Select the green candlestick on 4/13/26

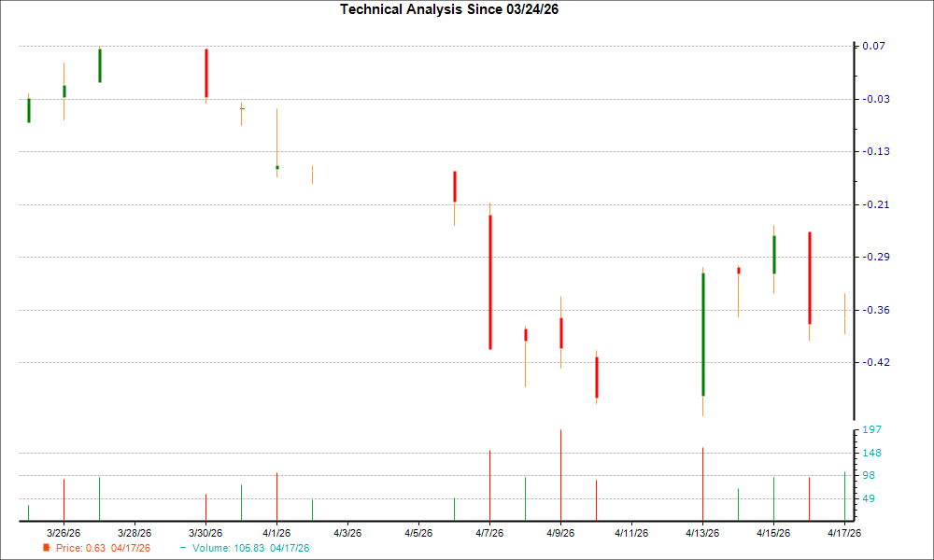pyautogui.click(x=703, y=331)
